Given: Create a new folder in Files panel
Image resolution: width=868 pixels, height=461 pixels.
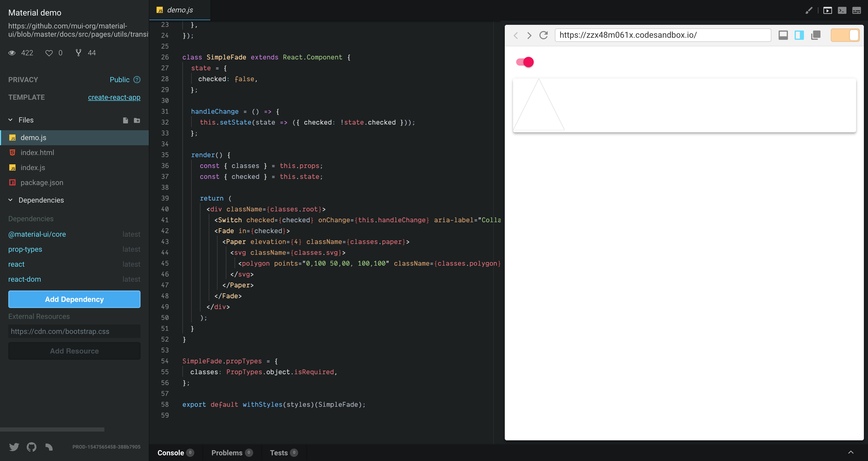Looking at the screenshot, I should (137, 120).
